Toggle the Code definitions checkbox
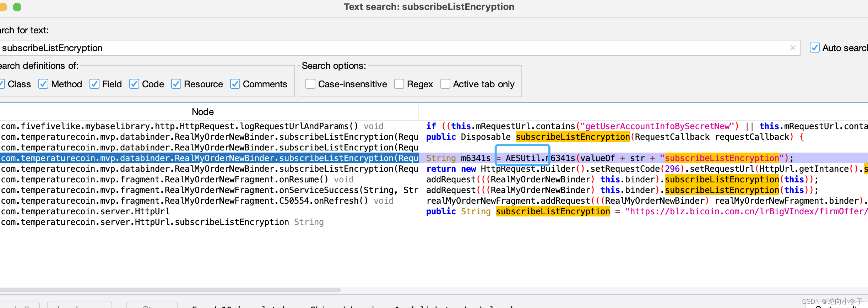Screen dimensions: 868x308 pyautogui.click(x=134, y=84)
